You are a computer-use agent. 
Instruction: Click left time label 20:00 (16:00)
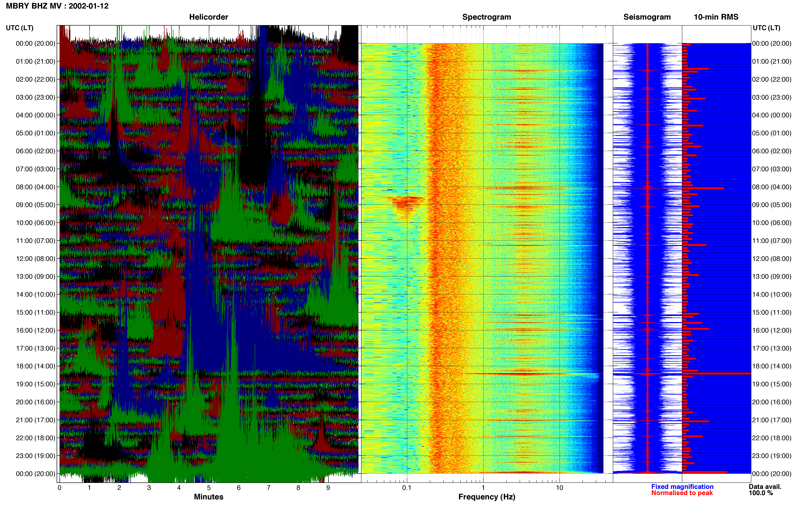point(36,402)
